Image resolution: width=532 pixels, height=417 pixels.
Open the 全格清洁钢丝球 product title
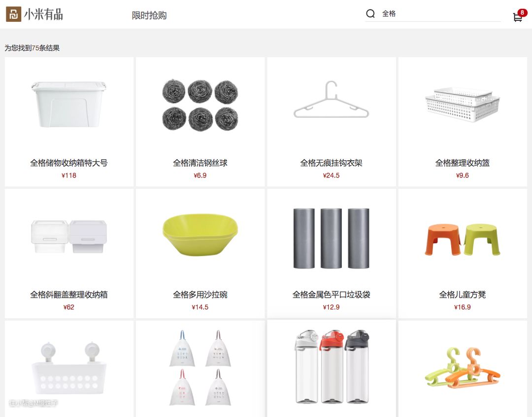(x=200, y=163)
